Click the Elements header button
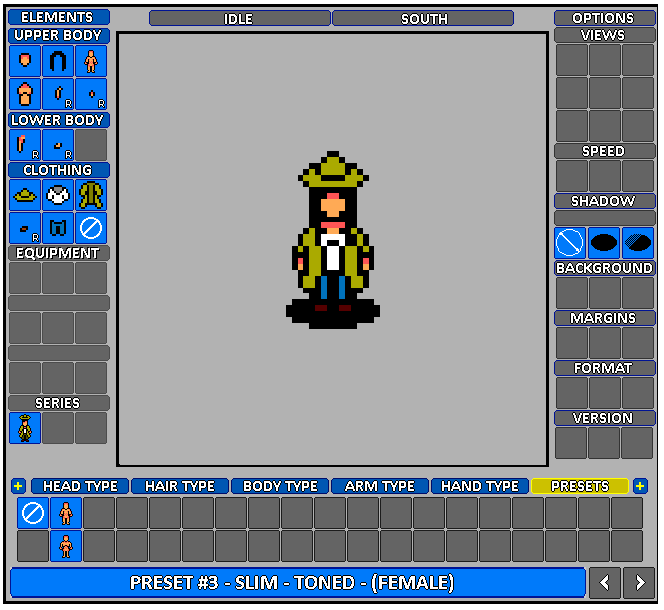This screenshot has height=610, width=664. click(59, 17)
